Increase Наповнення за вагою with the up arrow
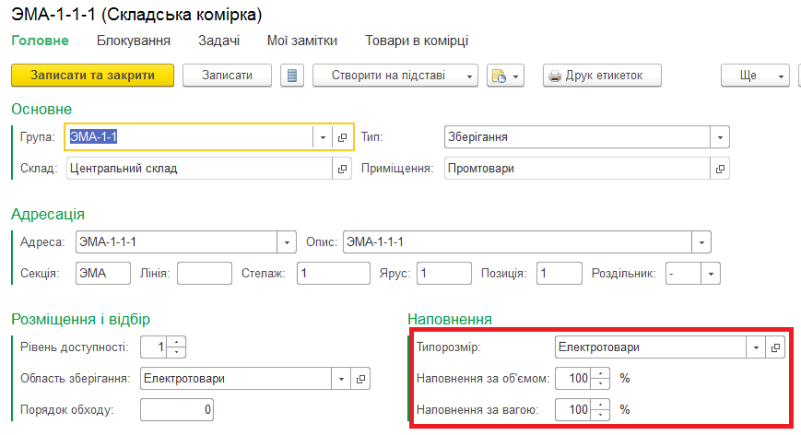This screenshot has width=801, height=435. tap(601, 404)
